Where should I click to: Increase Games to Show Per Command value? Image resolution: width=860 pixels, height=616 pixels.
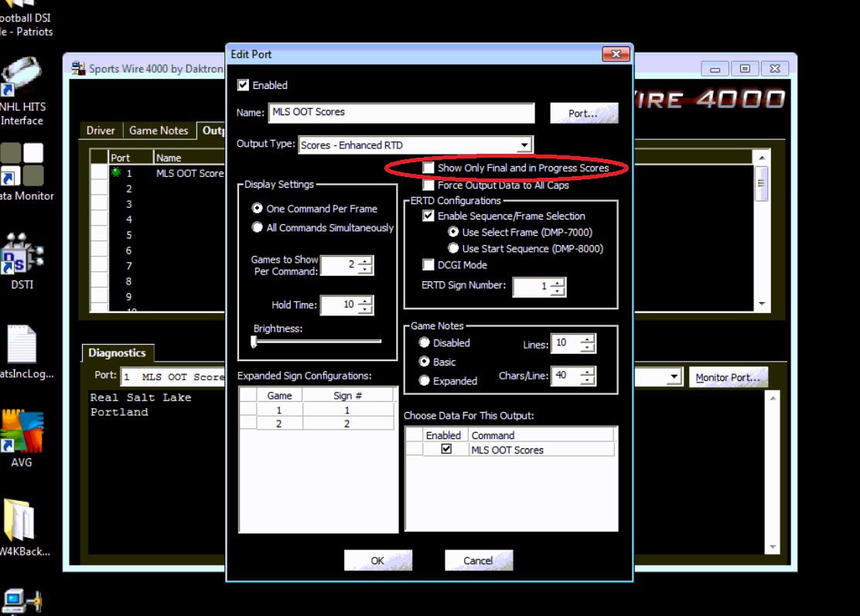(365, 260)
